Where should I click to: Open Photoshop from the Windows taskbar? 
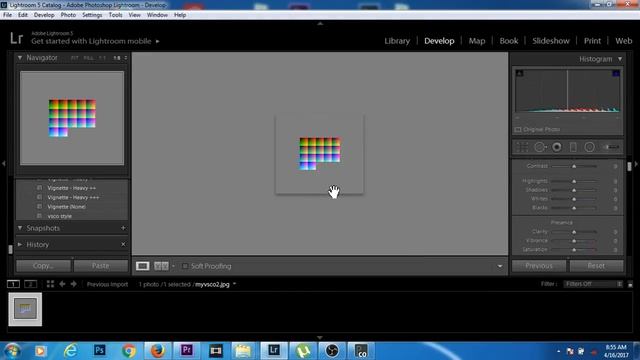[x=100, y=351]
